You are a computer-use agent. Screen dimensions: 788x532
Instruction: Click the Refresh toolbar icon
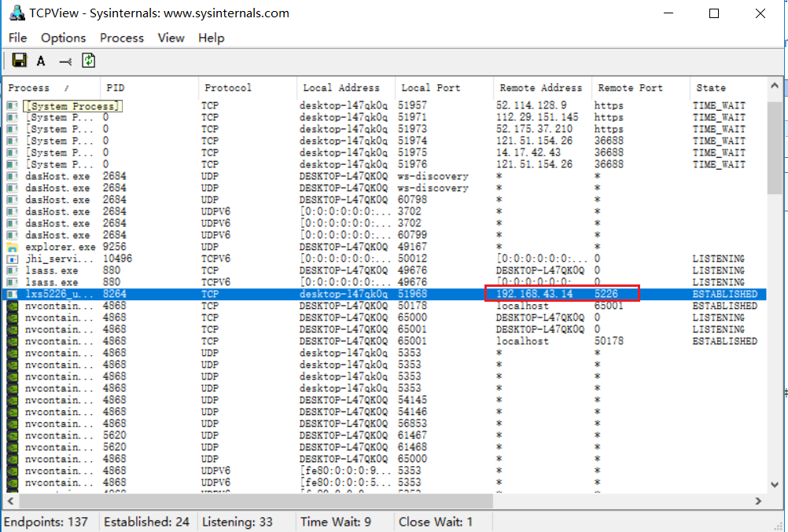point(88,61)
